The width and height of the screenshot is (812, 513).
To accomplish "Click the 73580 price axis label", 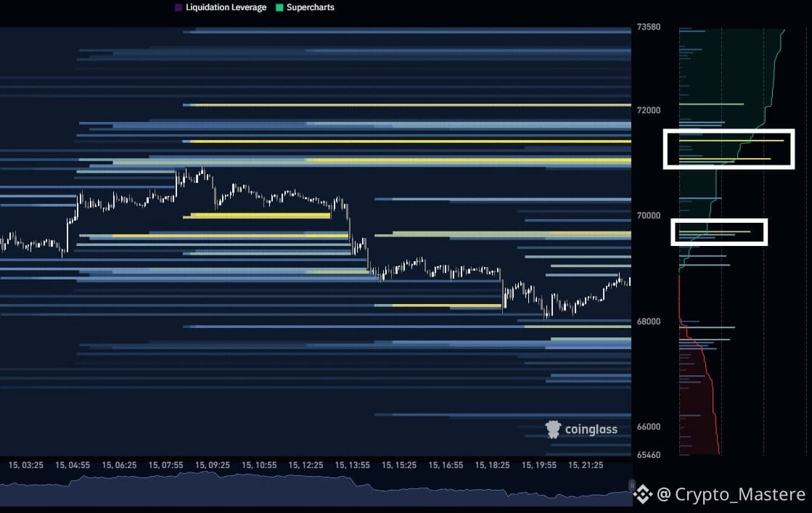I will coord(648,27).
